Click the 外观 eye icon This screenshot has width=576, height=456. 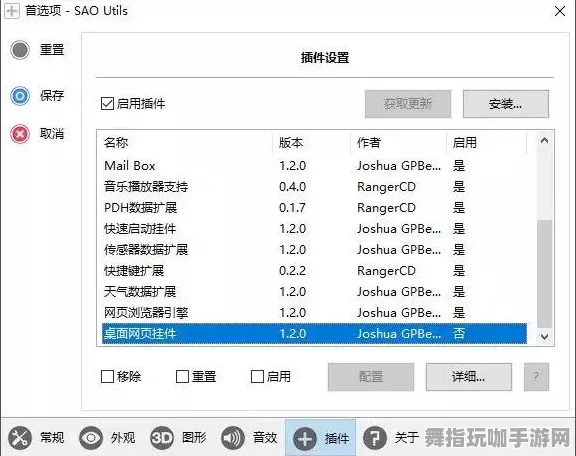pyautogui.click(x=91, y=438)
